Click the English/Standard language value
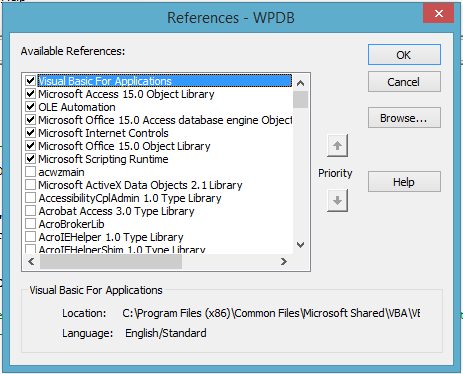This screenshot has width=463, height=374. (x=166, y=333)
